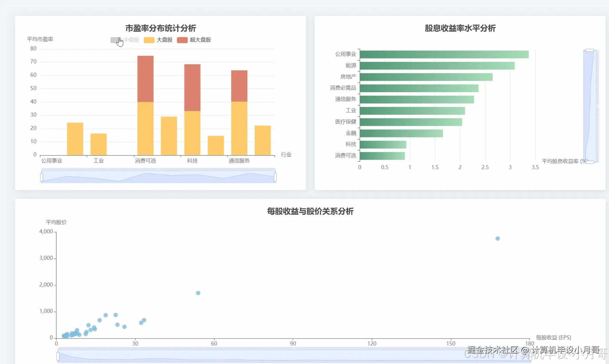Click left handle of scatter chart zoom slider

pyautogui.click(x=58, y=356)
